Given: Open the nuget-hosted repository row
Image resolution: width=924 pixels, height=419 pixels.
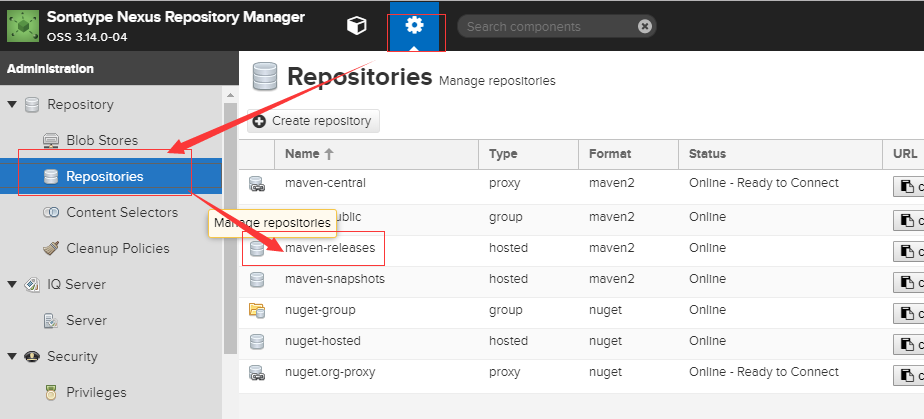Looking at the screenshot, I should 581,342.
